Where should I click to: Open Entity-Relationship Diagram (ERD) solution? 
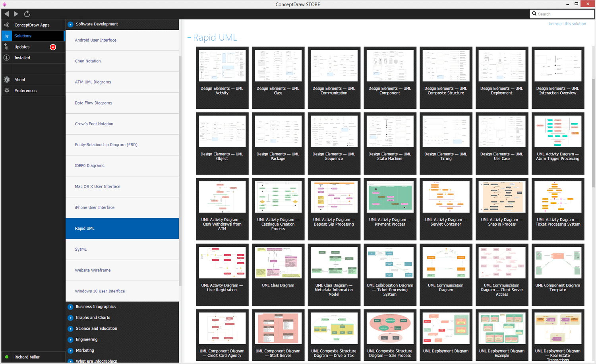click(x=122, y=145)
